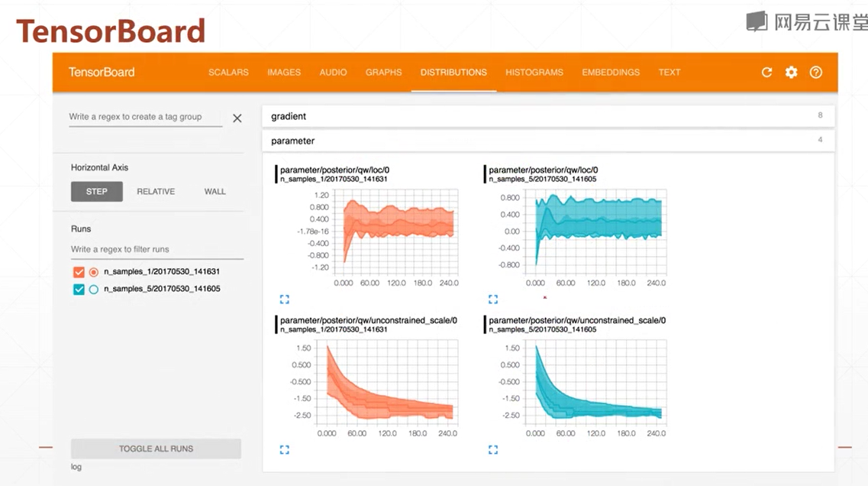This screenshot has height=486, width=868.
Task: Switch to the GRAPHS tab
Action: (x=383, y=72)
